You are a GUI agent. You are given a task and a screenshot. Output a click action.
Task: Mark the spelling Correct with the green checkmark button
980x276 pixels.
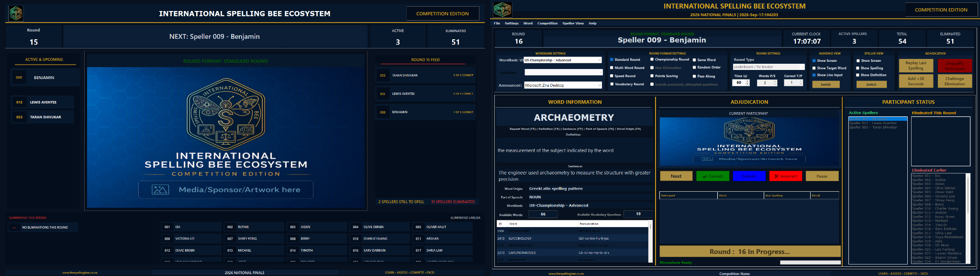pos(713,176)
